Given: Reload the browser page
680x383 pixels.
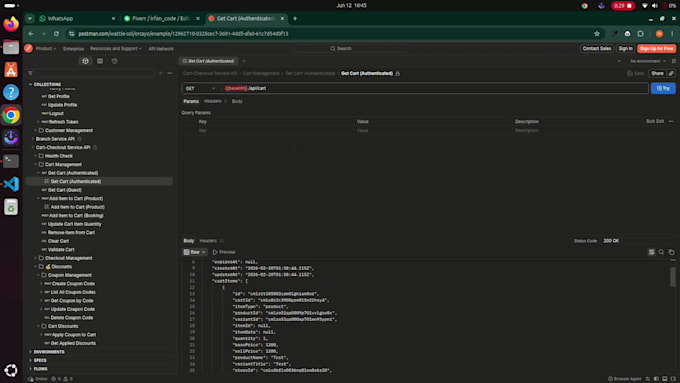Looking at the screenshot, I should click(56, 33).
